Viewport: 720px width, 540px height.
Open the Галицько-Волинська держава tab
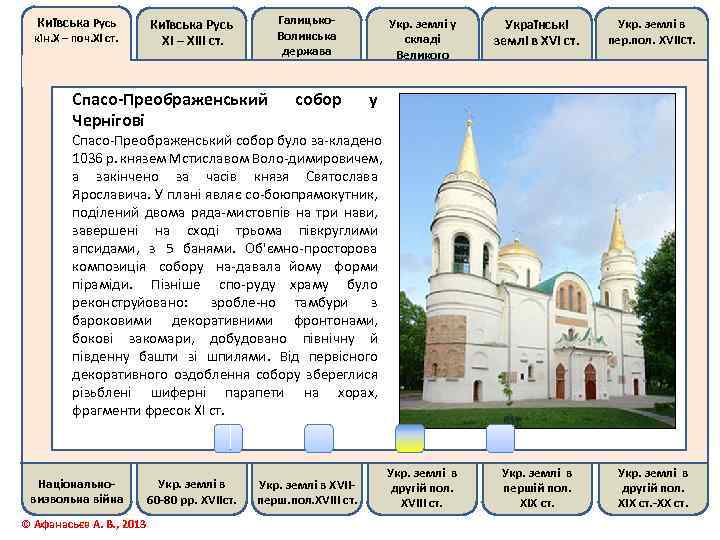tap(306, 33)
